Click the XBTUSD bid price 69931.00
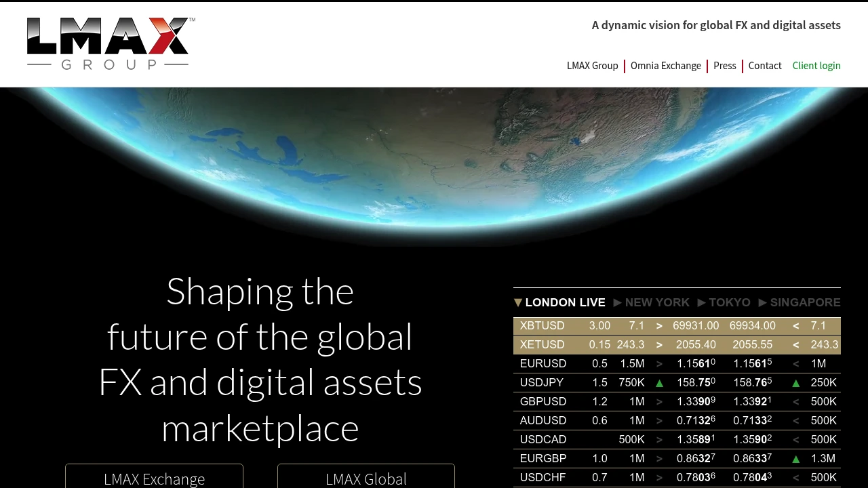868x488 pixels. (696, 326)
